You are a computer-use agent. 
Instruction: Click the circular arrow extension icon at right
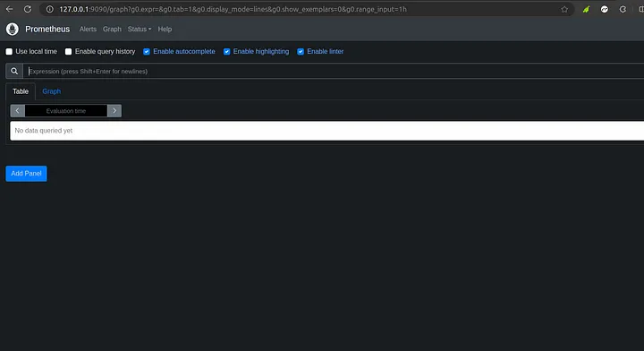[623, 9]
